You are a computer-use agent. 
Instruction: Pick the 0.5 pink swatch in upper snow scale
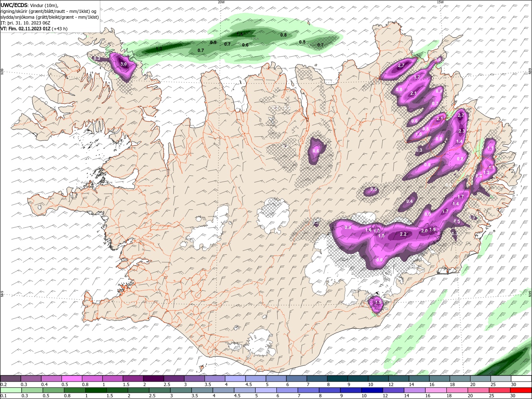pyautogui.click(x=71, y=379)
